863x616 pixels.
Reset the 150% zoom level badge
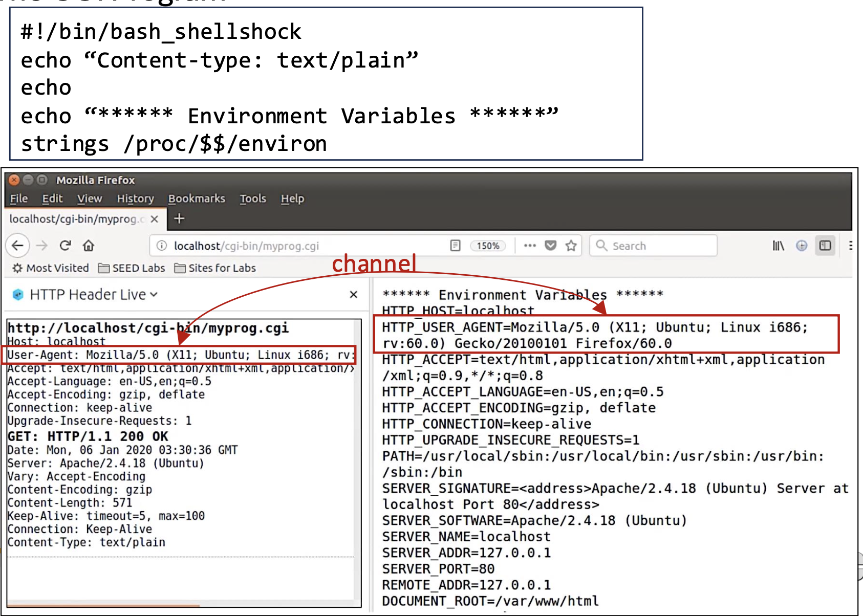pos(488,246)
